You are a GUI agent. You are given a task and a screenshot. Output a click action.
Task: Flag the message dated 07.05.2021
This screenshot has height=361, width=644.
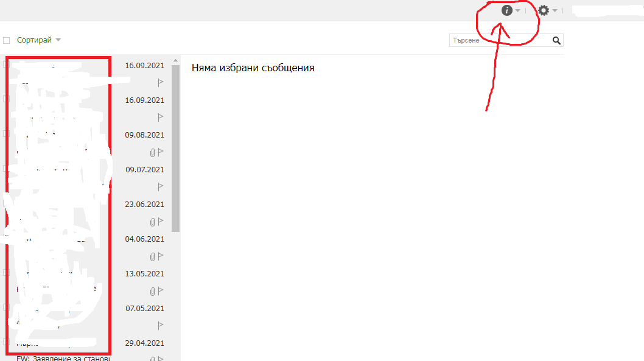(x=161, y=326)
